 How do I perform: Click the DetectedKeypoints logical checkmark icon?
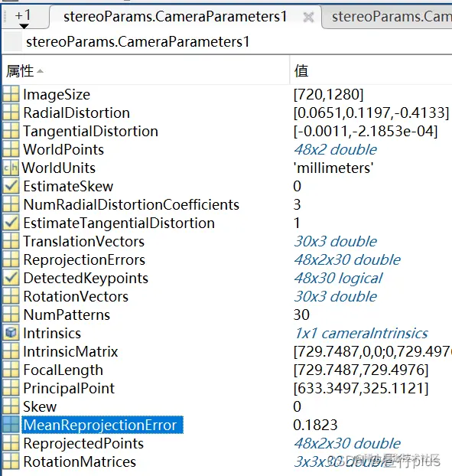(x=11, y=278)
